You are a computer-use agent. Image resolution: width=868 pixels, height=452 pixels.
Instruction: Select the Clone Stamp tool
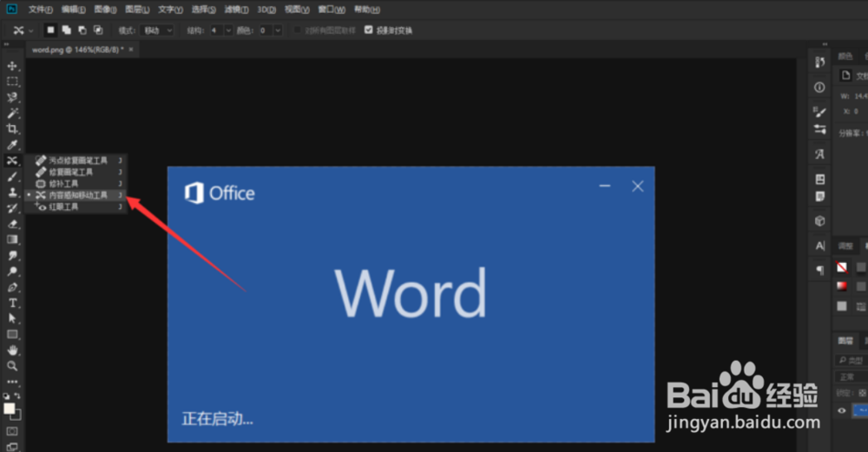(12, 193)
